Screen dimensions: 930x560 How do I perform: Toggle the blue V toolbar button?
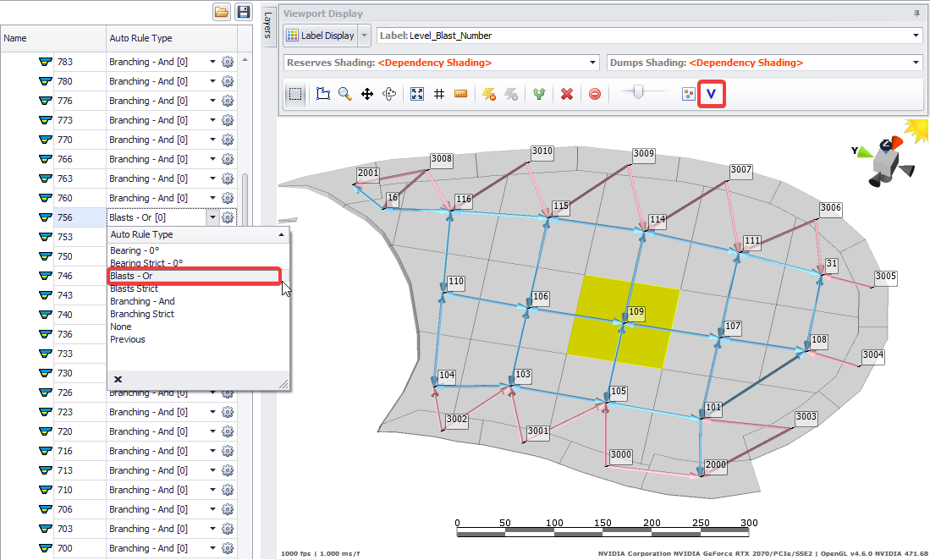tap(711, 94)
